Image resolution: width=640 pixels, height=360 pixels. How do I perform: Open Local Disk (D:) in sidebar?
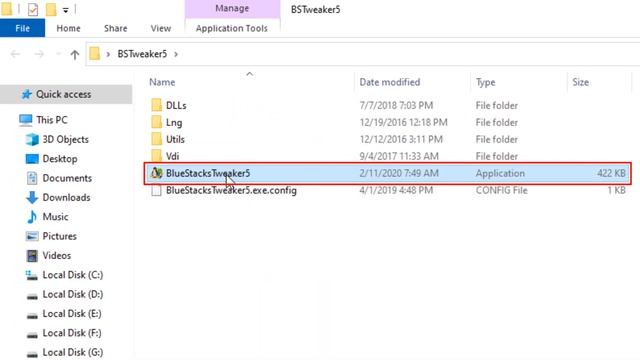pos(73,294)
